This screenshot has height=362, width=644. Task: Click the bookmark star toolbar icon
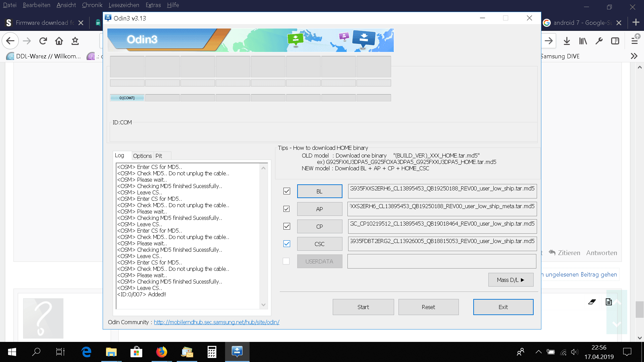click(x=75, y=41)
